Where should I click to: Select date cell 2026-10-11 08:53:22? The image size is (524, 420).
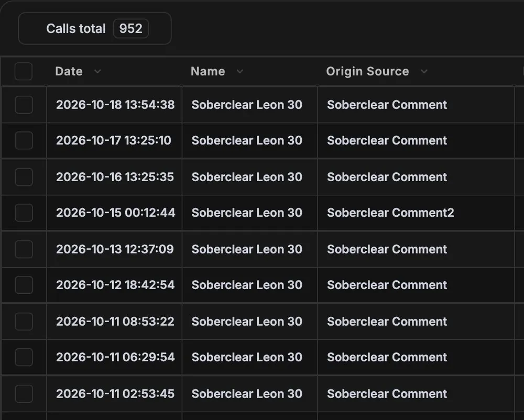115,321
